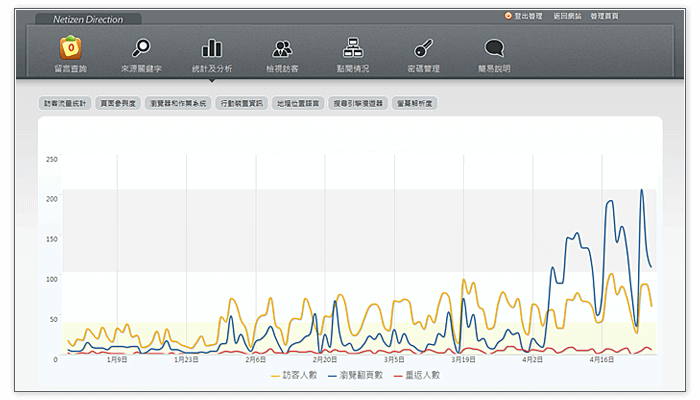Click the 點閱情況 network icon
This screenshot has width=700, height=400.
coord(353,48)
